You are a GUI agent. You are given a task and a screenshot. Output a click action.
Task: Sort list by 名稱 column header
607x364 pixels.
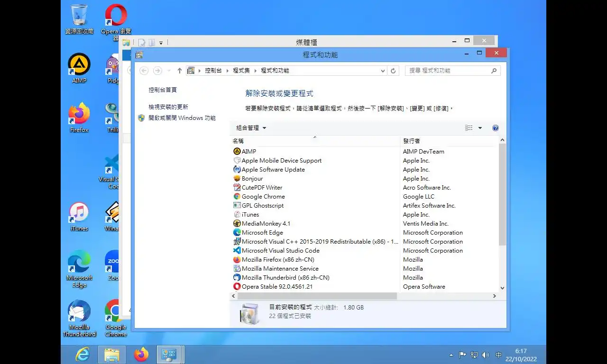pyautogui.click(x=315, y=141)
